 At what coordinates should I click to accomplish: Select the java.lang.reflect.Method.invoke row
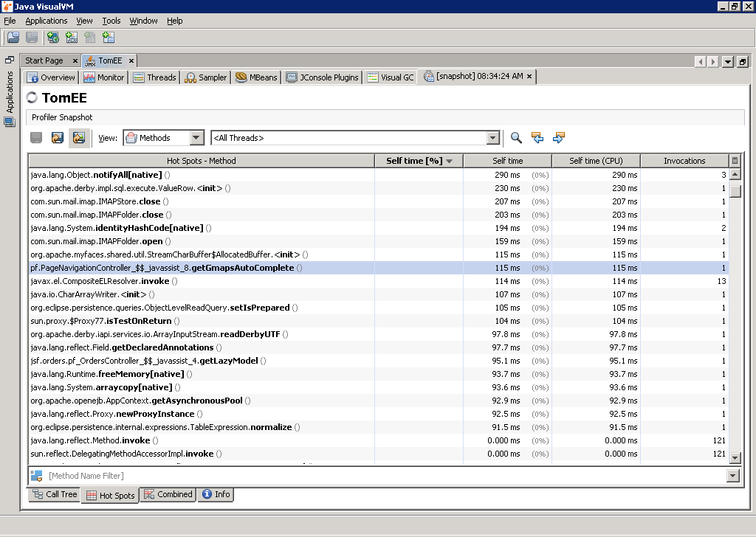click(x=379, y=440)
